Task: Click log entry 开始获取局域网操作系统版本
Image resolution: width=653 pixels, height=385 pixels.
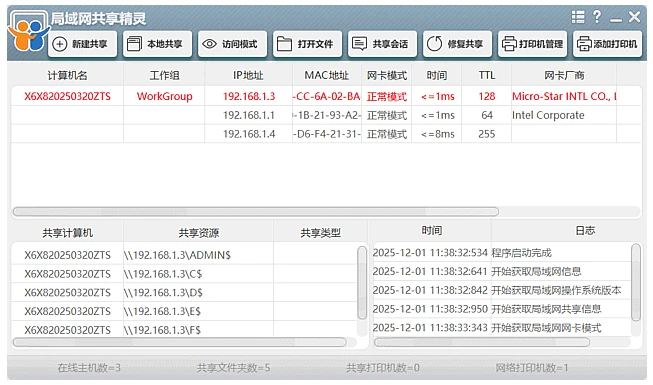Action: pos(556,290)
